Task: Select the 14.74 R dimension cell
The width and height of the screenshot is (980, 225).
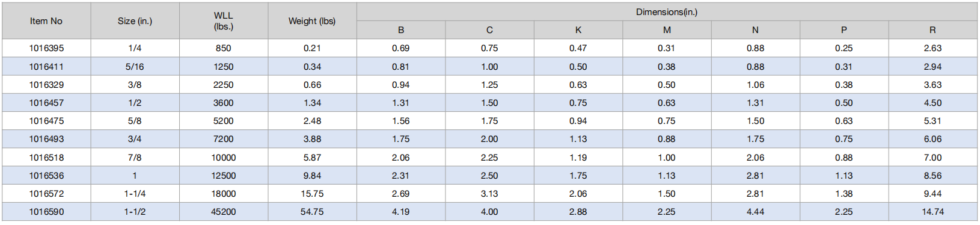Action: [933, 212]
